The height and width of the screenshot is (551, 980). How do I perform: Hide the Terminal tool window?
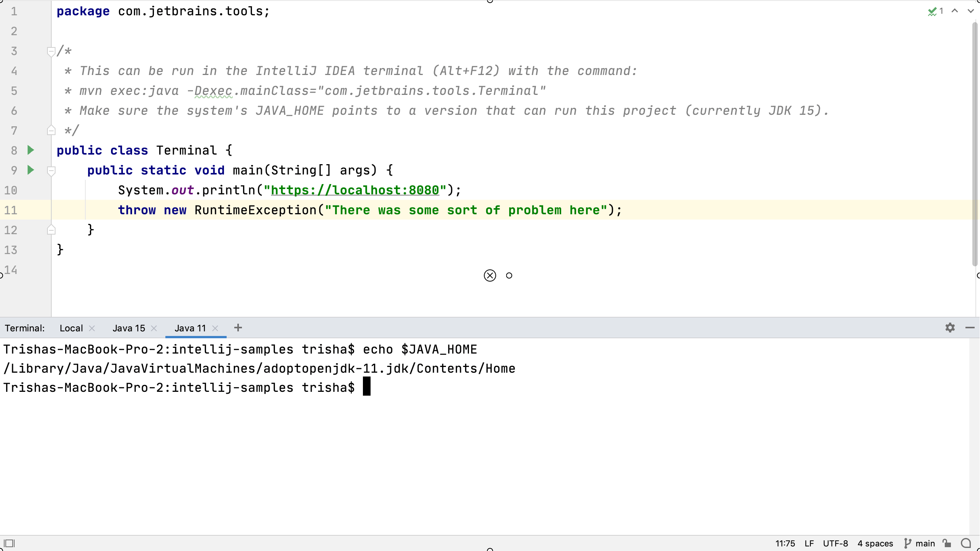(970, 328)
